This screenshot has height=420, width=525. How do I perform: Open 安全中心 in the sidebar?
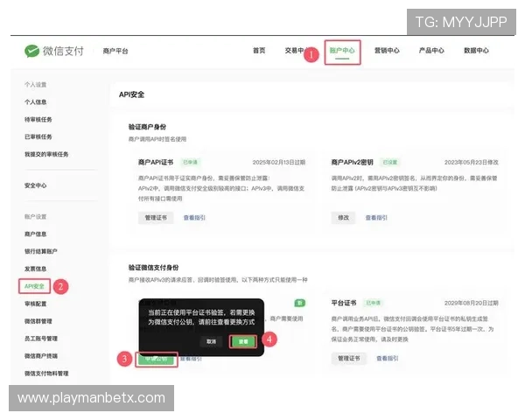click(x=36, y=185)
